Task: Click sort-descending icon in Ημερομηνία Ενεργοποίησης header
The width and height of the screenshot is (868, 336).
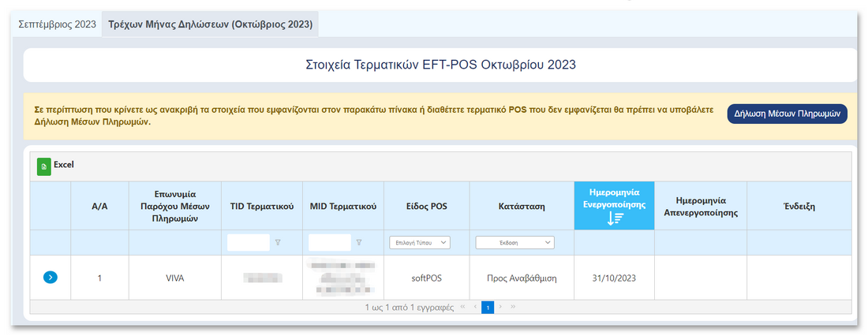Action: 614,220
